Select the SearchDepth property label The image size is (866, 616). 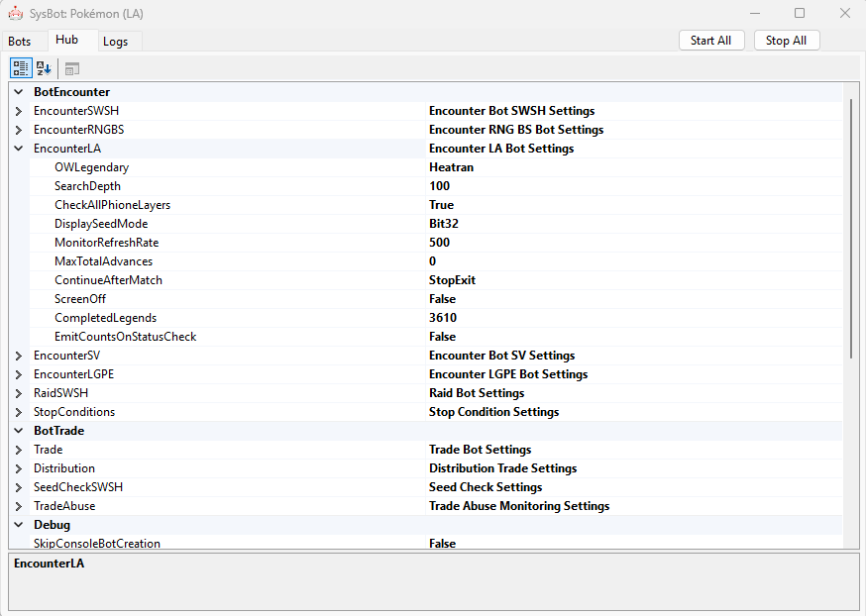[87, 186]
